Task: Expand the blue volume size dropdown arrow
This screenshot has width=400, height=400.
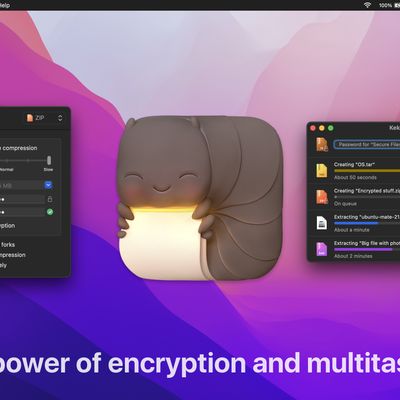Action: 48,185
